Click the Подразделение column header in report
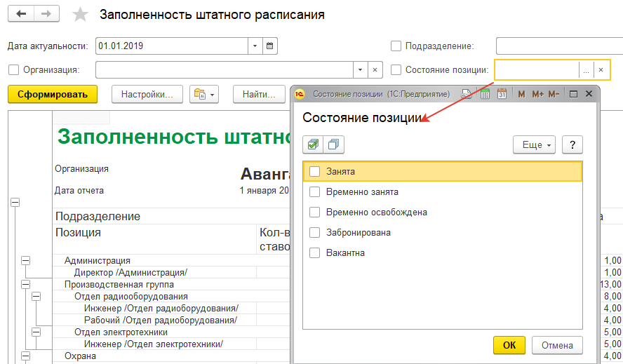 [x=98, y=216]
